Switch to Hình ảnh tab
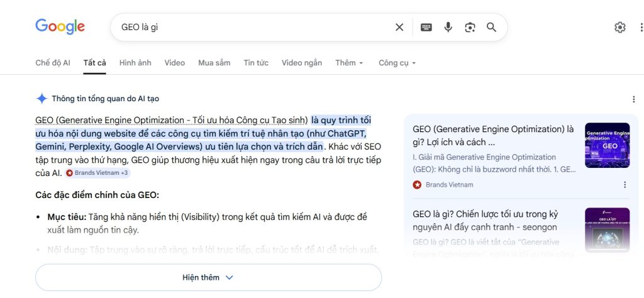The height and width of the screenshot is (298, 644). pos(135,63)
